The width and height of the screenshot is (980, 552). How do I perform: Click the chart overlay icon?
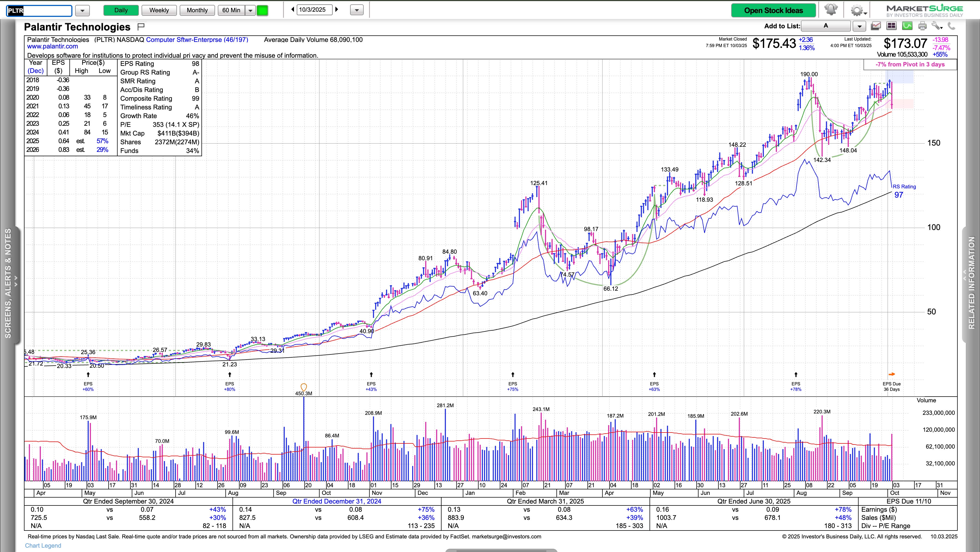(x=876, y=26)
